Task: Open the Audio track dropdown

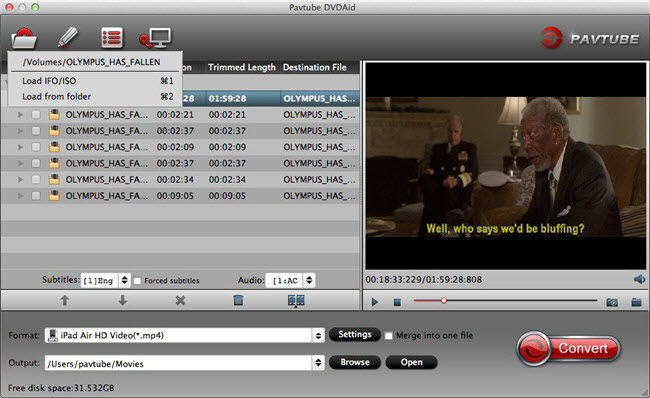Action: coord(309,280)
